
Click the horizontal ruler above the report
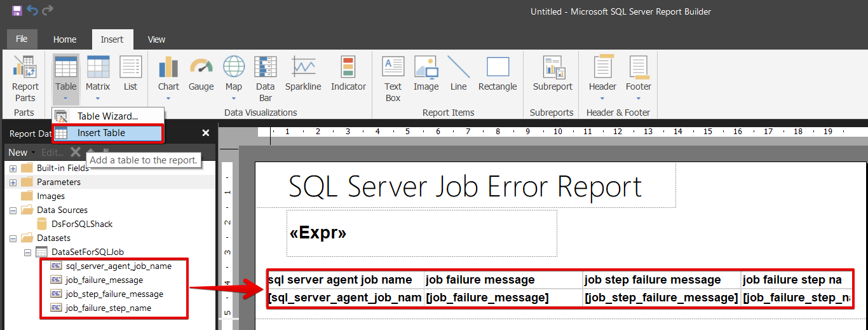[562, 132]
